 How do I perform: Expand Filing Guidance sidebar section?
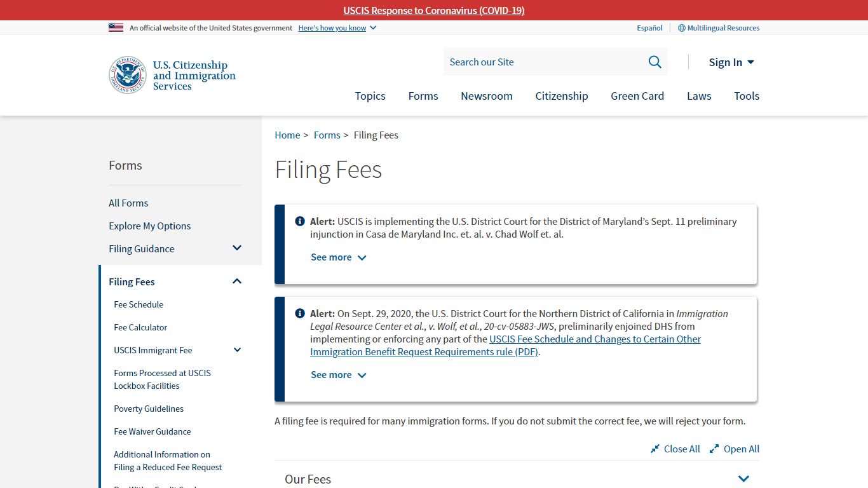coord(237,248)
